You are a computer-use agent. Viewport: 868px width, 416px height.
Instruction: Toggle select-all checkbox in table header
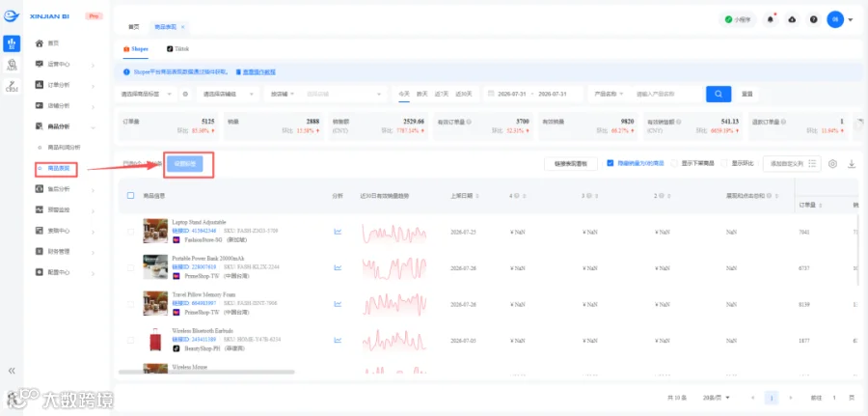point(130,195)
